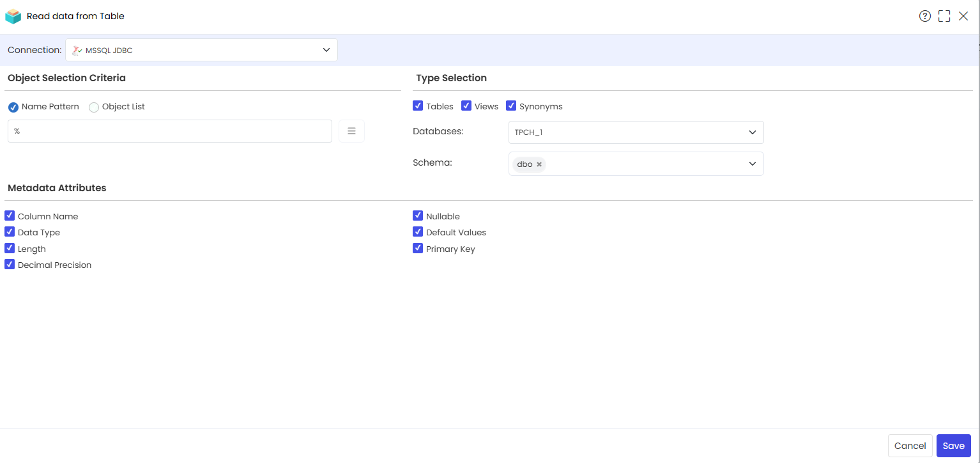Click the name pattern list menu icon
Screen dimensions: 980x463
(351, 131)
